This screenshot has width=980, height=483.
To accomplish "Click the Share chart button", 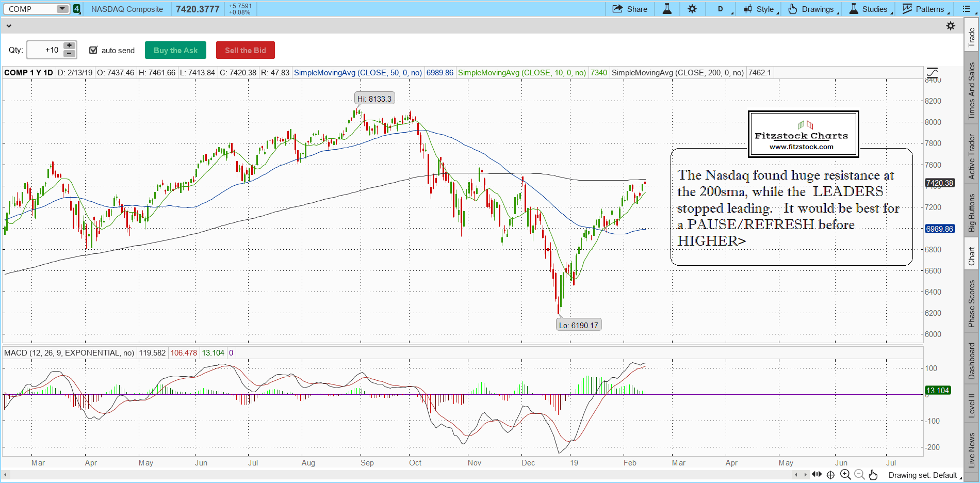I will 629,9.
